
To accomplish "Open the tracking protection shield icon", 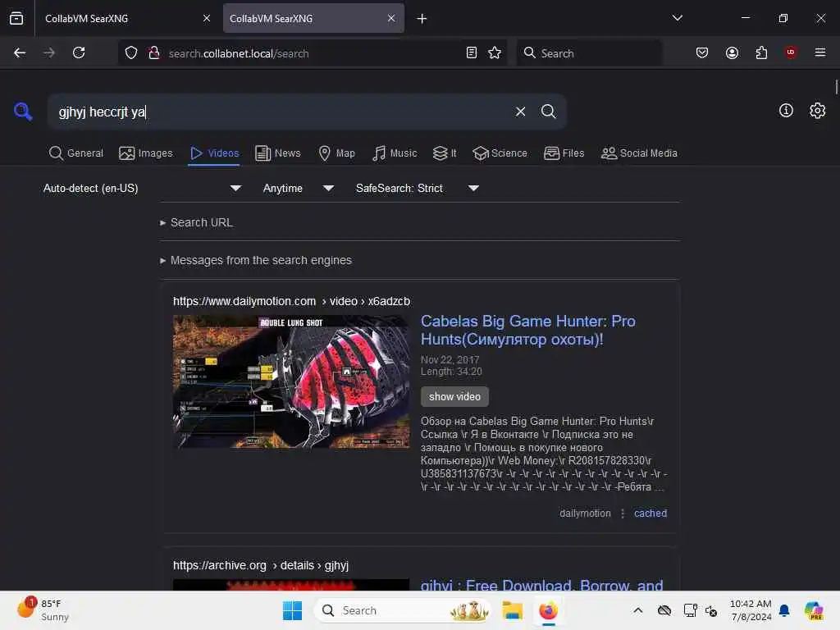I will click(131, 53).
